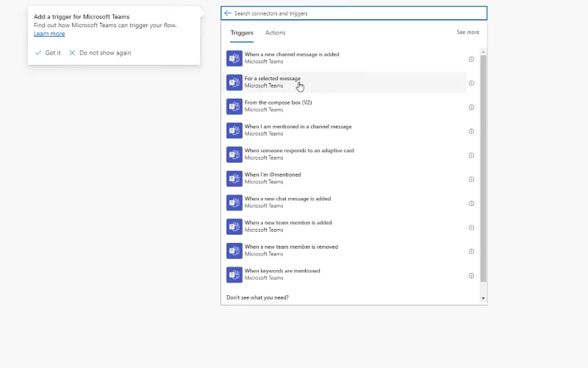The height and width of the screenshot is (368, 588).
Task: Open the Learn more link
Action: point(49,33)
